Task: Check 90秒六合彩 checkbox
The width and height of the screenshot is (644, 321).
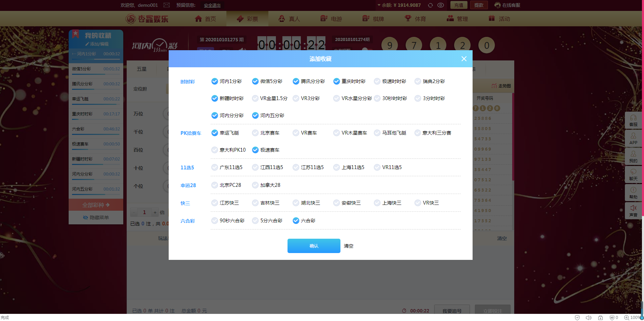Action: pos(214,221)
